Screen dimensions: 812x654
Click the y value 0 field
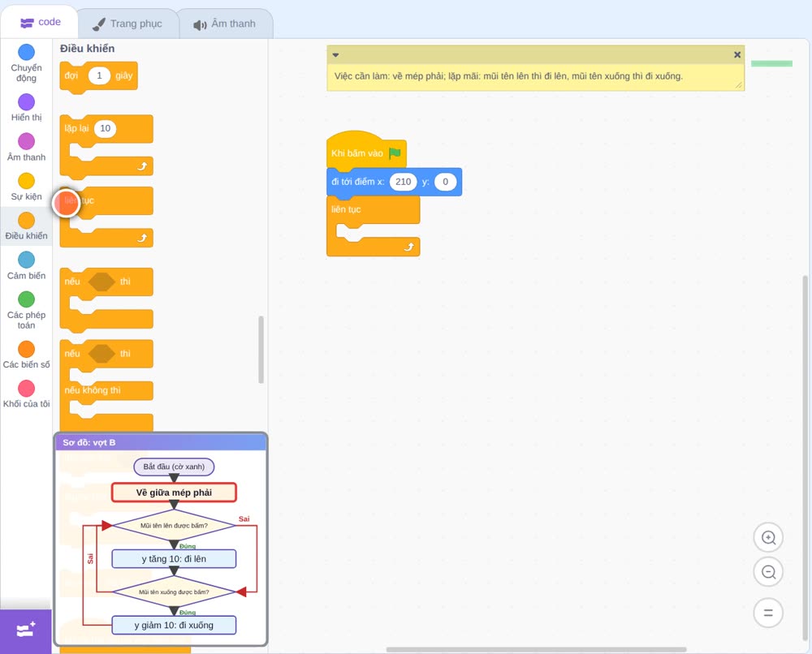[x=445, y=182]
